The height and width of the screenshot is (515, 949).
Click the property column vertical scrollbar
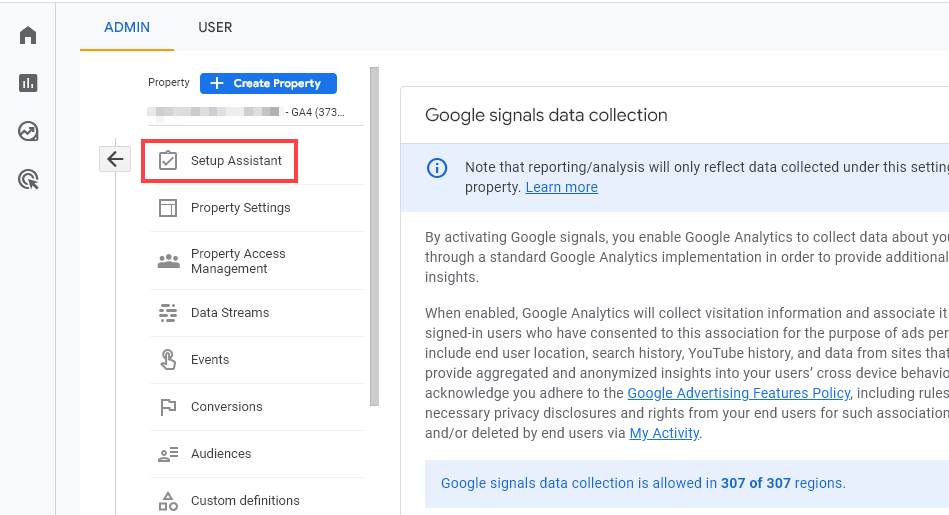(375, 236)
